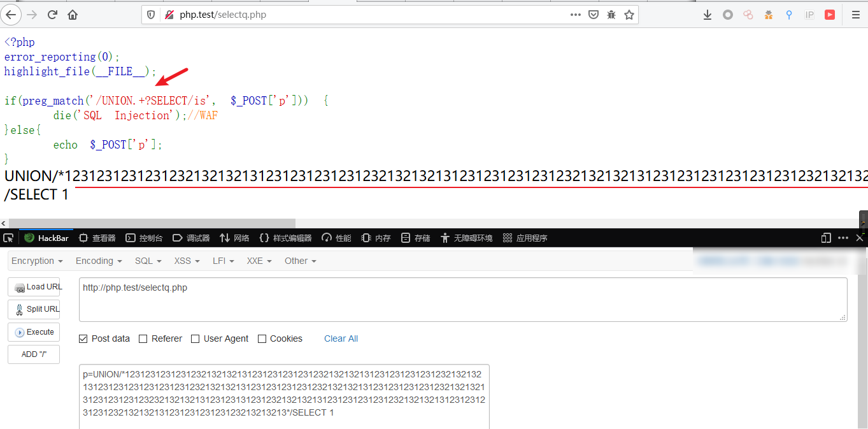
Task: Expand the XSS dropdown
Action: point(187,261)
